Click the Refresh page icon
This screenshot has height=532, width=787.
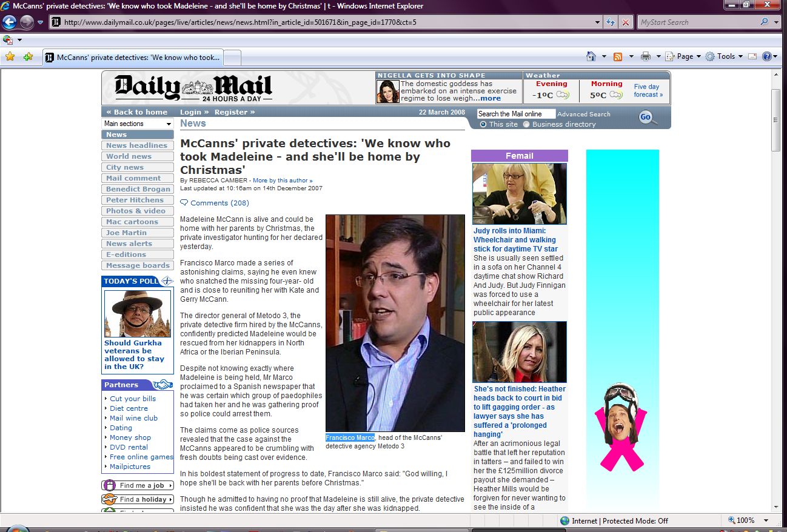coord(611,22)
